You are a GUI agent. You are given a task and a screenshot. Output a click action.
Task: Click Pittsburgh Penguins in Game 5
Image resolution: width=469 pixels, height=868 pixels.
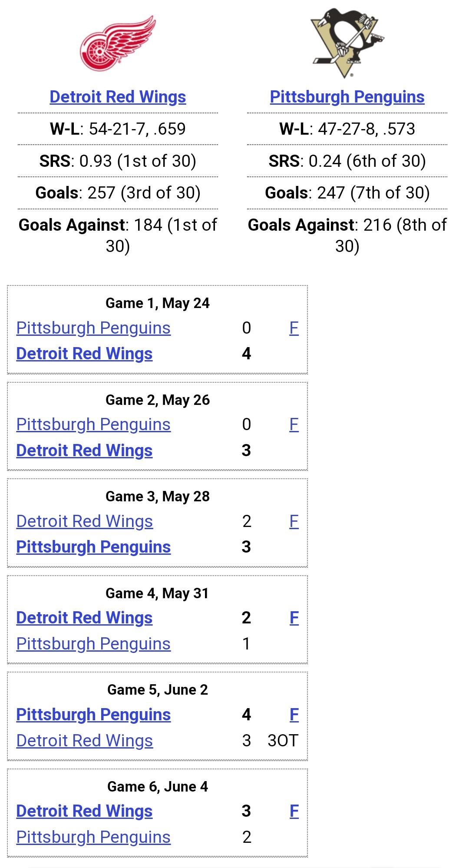93,715
